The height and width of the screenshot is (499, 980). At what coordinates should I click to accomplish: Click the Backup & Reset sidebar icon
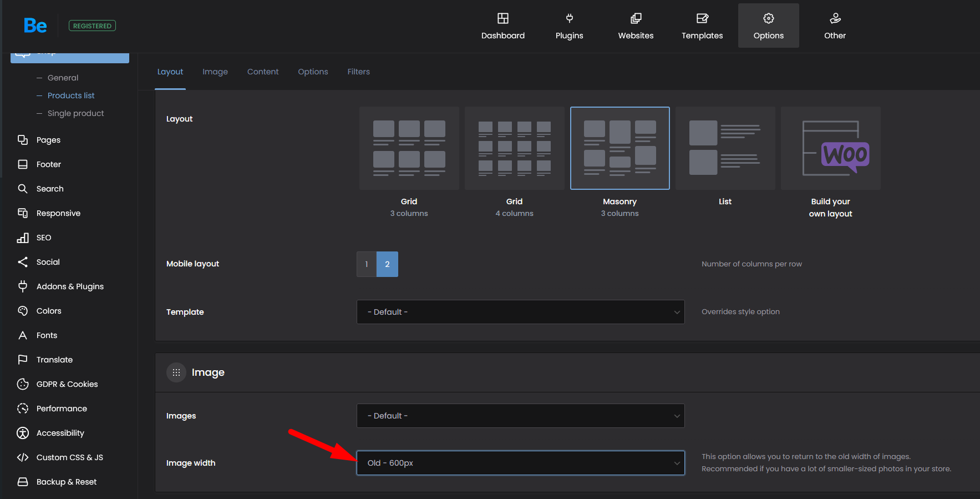coord(23,482)
